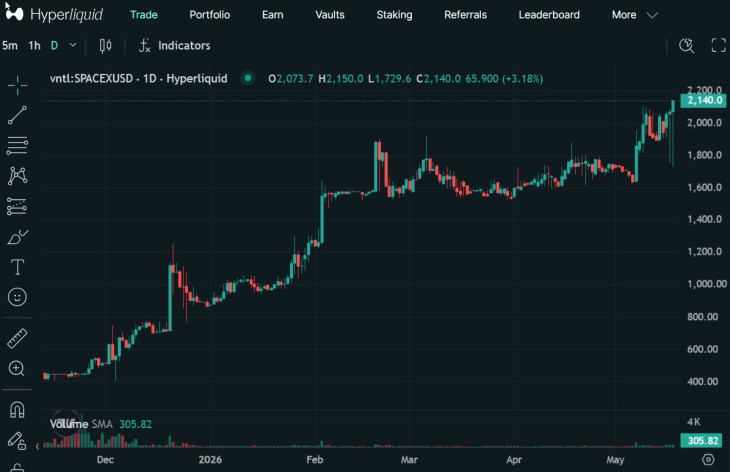Screen dimensions: 730x472
Task: Select the text annotation tool
Action: point(17,267)
